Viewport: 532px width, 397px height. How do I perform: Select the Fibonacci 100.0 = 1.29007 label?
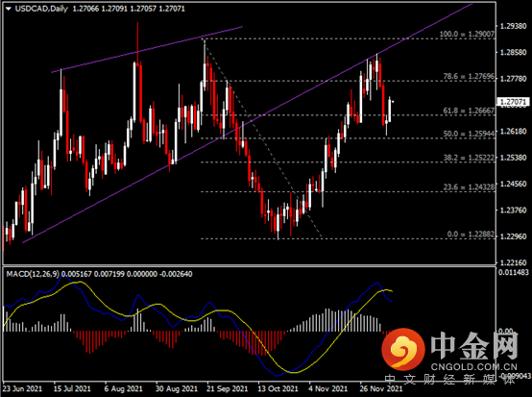(468, 34)
